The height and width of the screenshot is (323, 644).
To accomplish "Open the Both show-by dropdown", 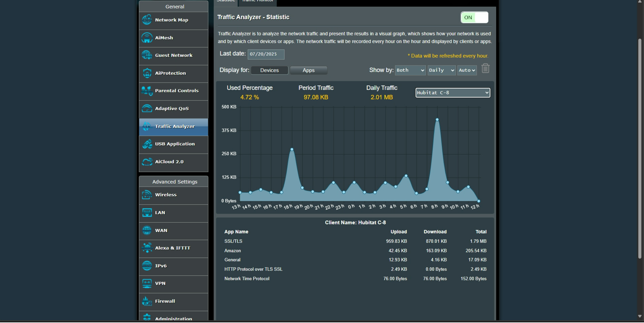I will click(410, 70).
